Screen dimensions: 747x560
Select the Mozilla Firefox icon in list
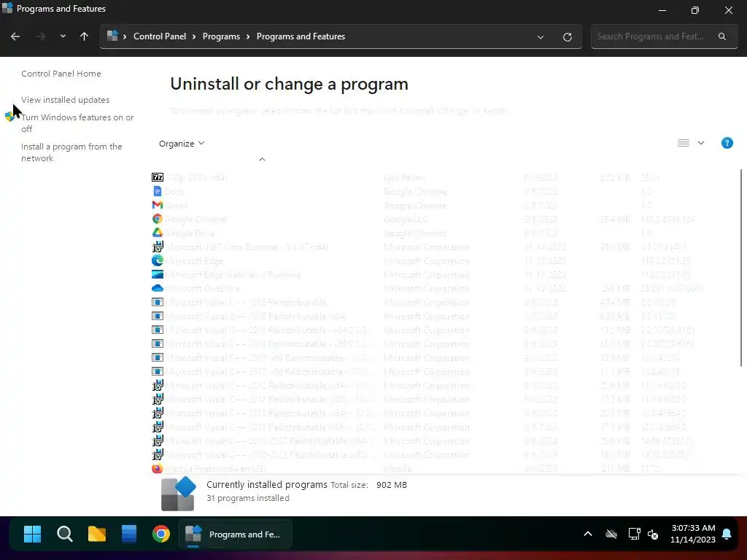click(x=158, y=469)
